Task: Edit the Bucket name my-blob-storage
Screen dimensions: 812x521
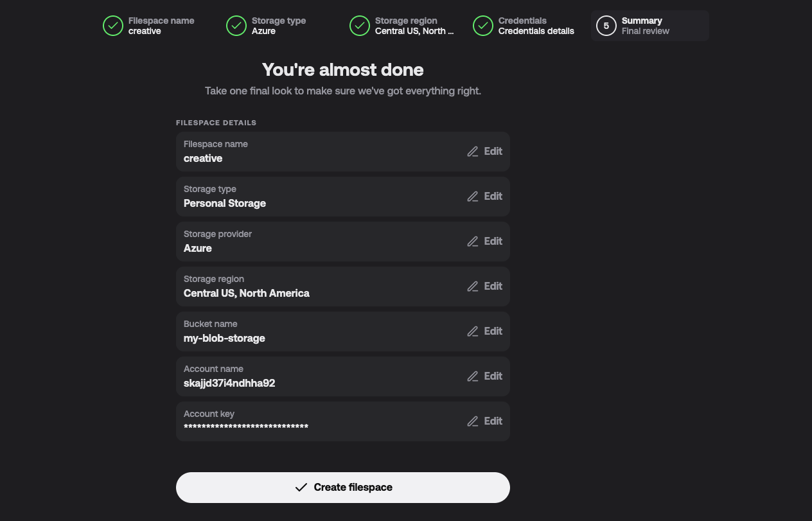Action: tap(485, 331)
